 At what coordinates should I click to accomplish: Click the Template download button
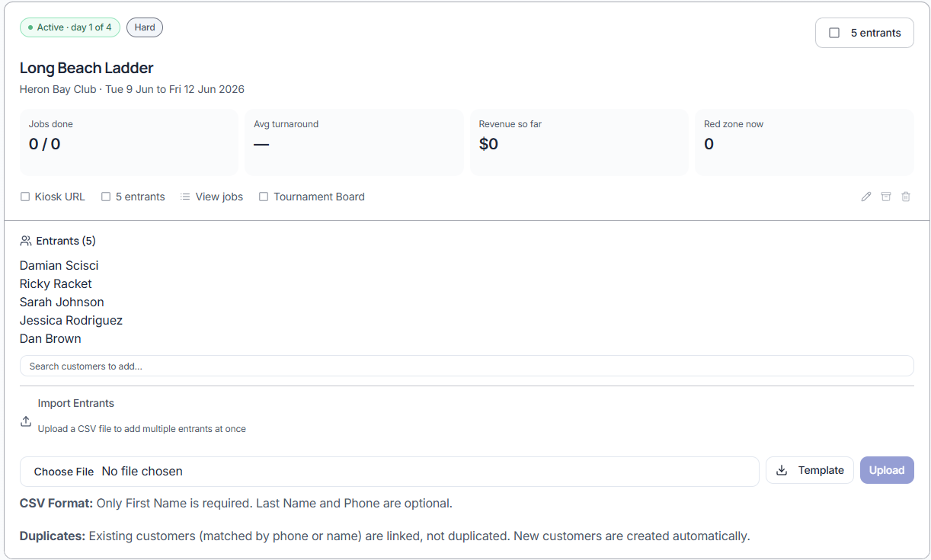[x=810, y=470]
